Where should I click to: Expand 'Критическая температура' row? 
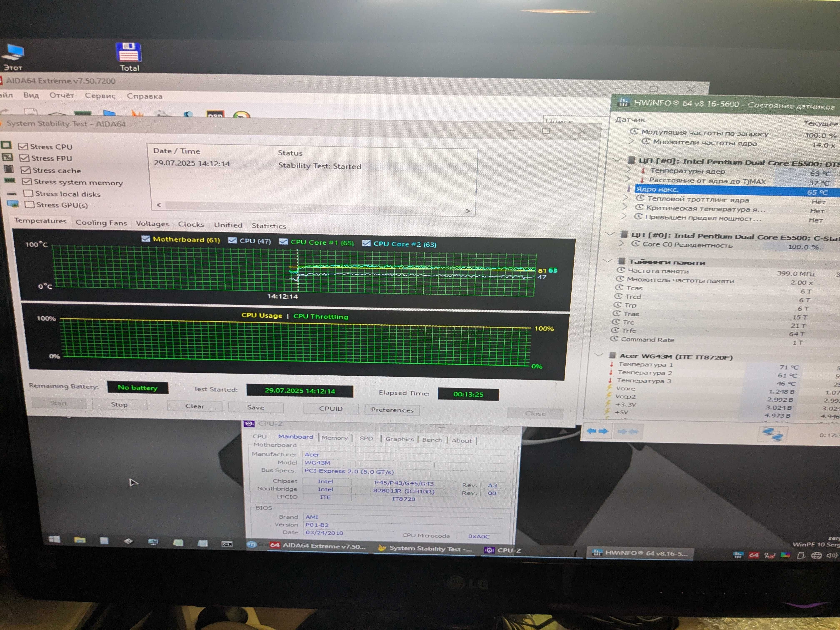coord(625,207)
